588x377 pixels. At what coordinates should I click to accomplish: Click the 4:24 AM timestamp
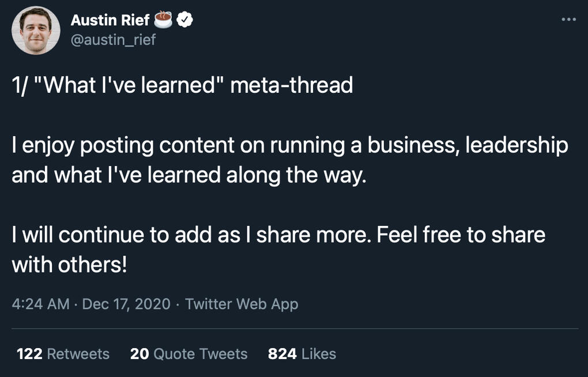click(x=40, y=304)
